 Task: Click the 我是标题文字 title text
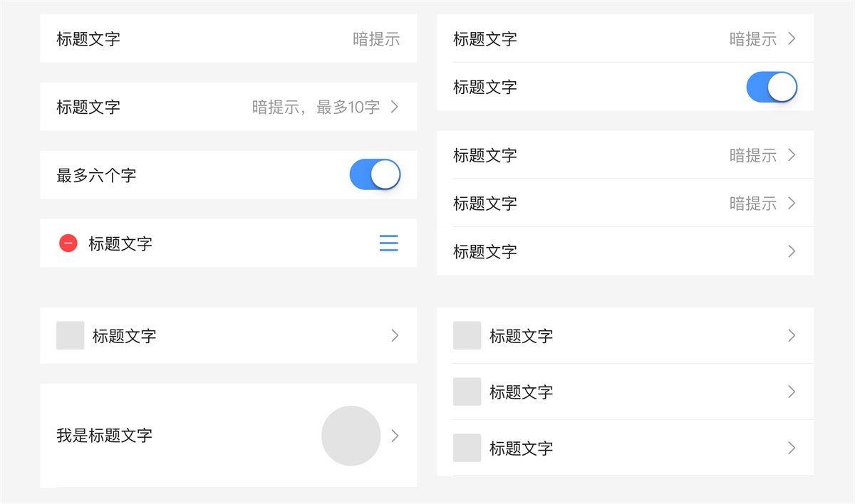104,436
